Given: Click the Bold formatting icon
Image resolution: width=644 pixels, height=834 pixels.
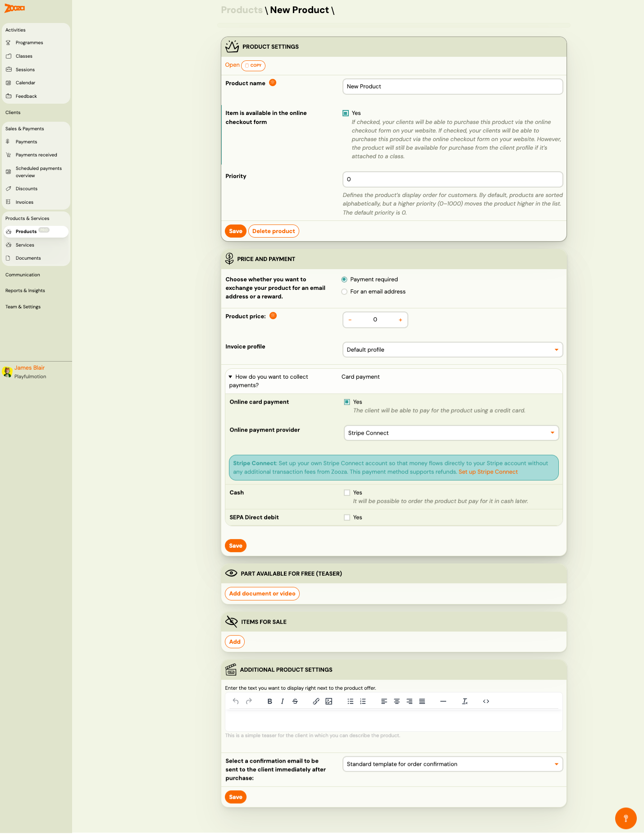Looking at the screenshot, I should click(x=269, y=701).
